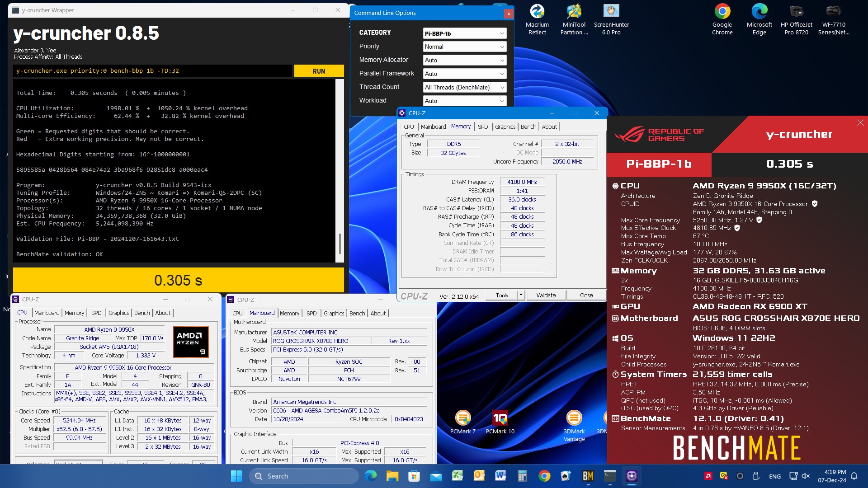Launch Google Chrome from desktop

click(722, 19)
